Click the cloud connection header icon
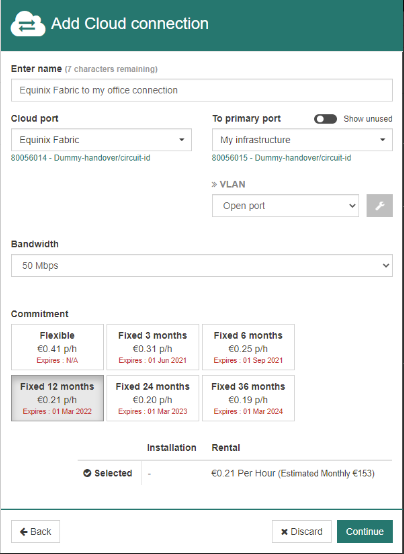404x554 pixels. [x=28, y=24]
